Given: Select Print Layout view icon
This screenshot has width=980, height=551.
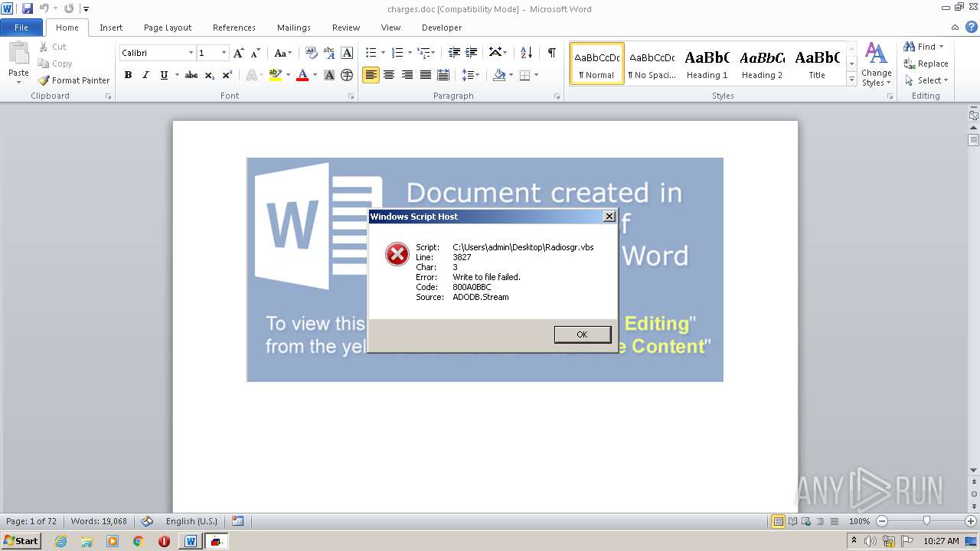Looking at the screenshot, I should pyautogui.click(x=778, y=521).
